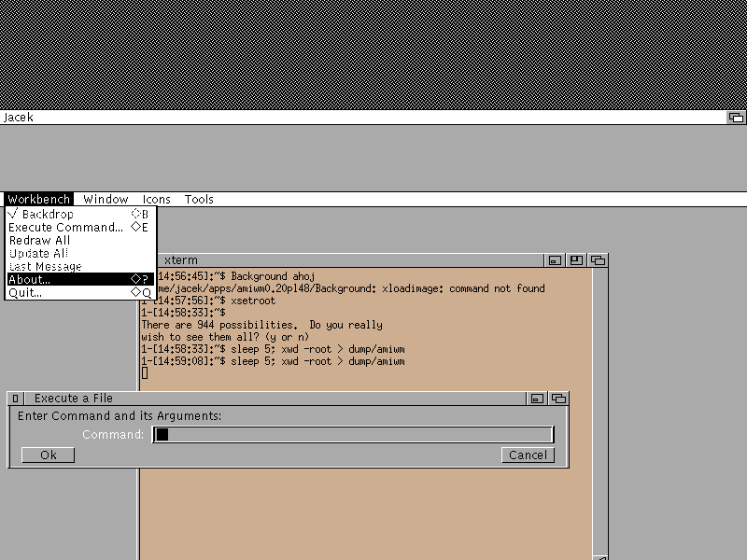The height and width of the screenshot is (560, 747).
Task: Expand the Icons menu
Action: click(x=156, y=199)
